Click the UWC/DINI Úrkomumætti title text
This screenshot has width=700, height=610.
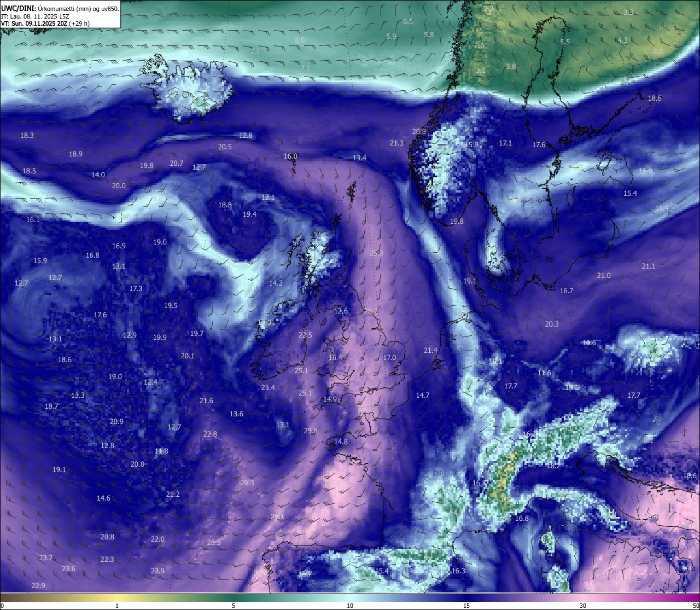pyautogui.click(x=60, y=9)
